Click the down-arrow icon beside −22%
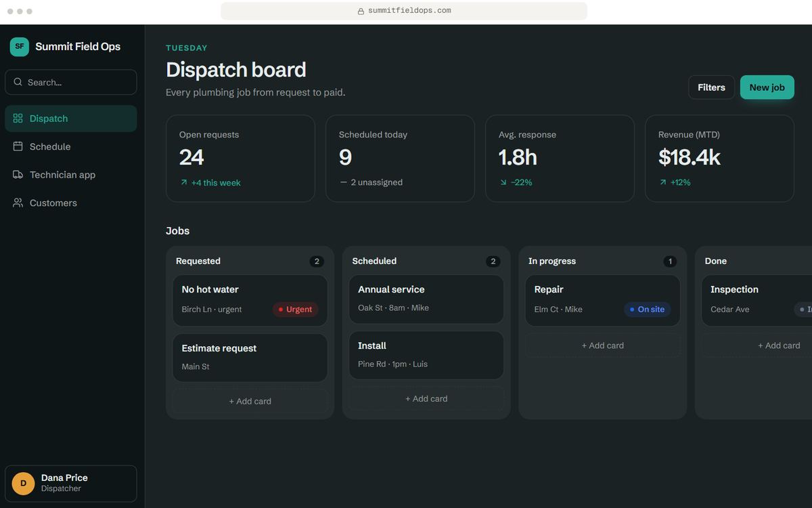The height and width of the screenshot is (508, 812). click(x=503, y=182)
